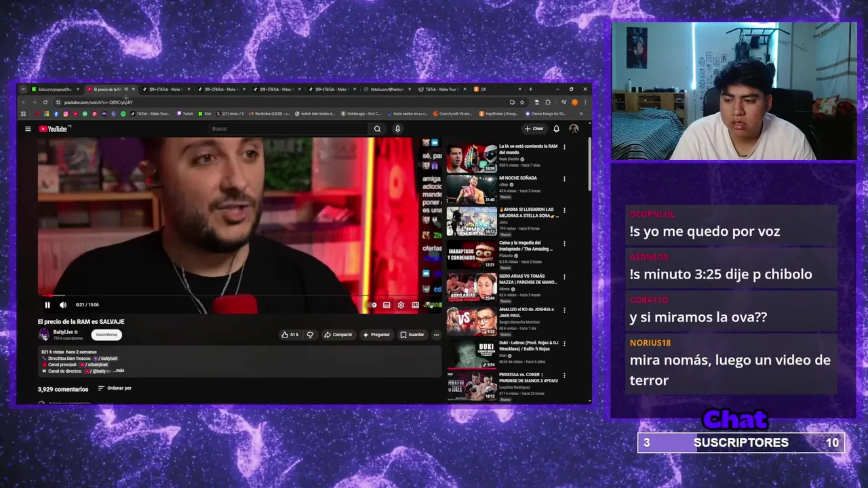868x488 pixels.
Task: Open options menu for 'La IA se está comiendo' video
Action: pos(564,147)
